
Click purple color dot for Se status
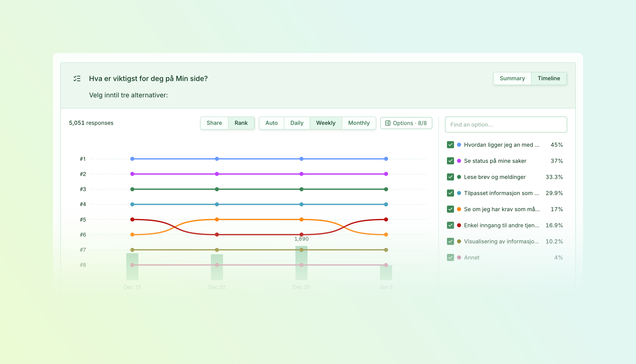(459, 161)
